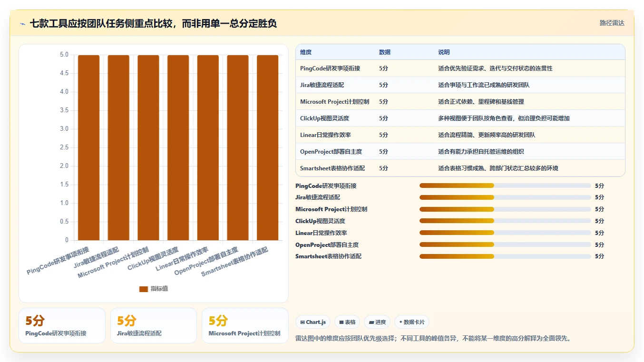Viewport: 644px width, 362px height.
Task: Click the ClickUp视图灵活度 progress bar
Action: click(505, 221)
